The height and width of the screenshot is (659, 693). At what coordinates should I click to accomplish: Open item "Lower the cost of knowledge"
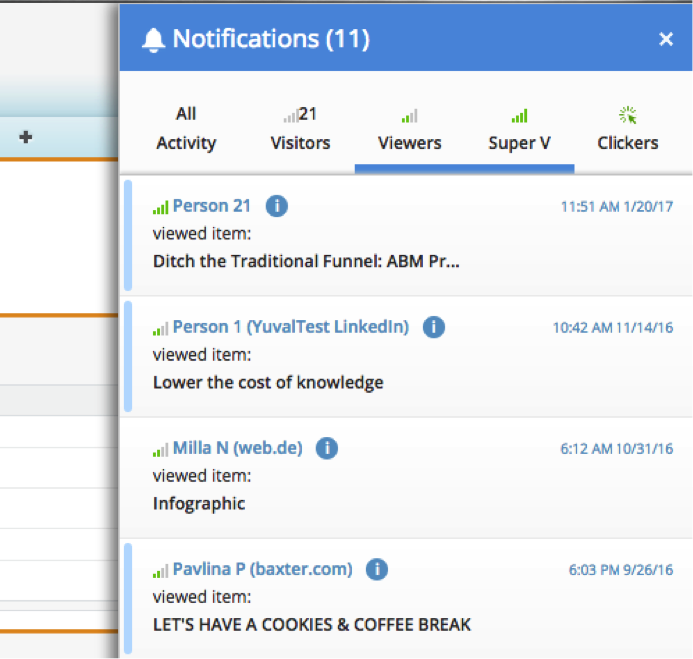(x=268, y=382)
